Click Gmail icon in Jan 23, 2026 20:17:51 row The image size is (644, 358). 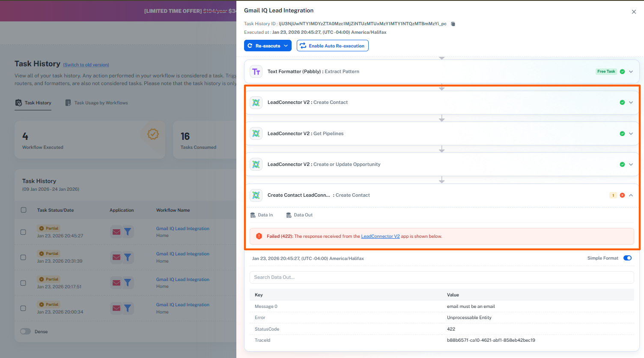(116, 283)
